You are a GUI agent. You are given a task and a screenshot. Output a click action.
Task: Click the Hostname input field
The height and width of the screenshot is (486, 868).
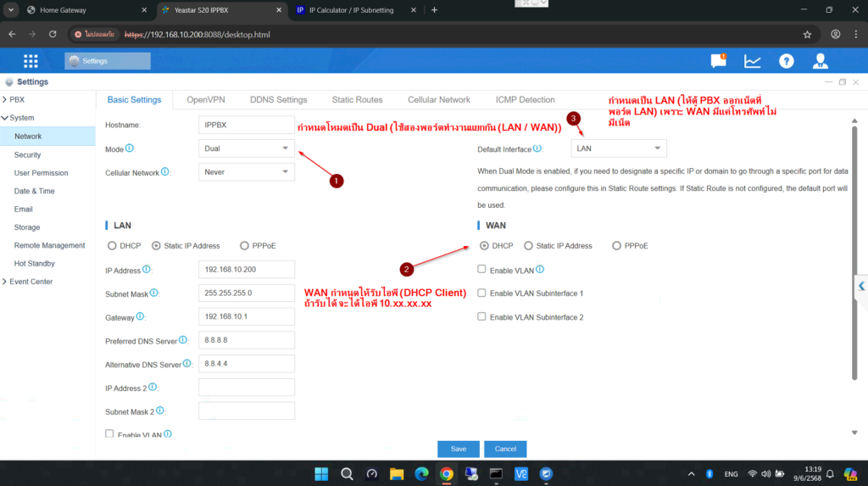[247, 125]
